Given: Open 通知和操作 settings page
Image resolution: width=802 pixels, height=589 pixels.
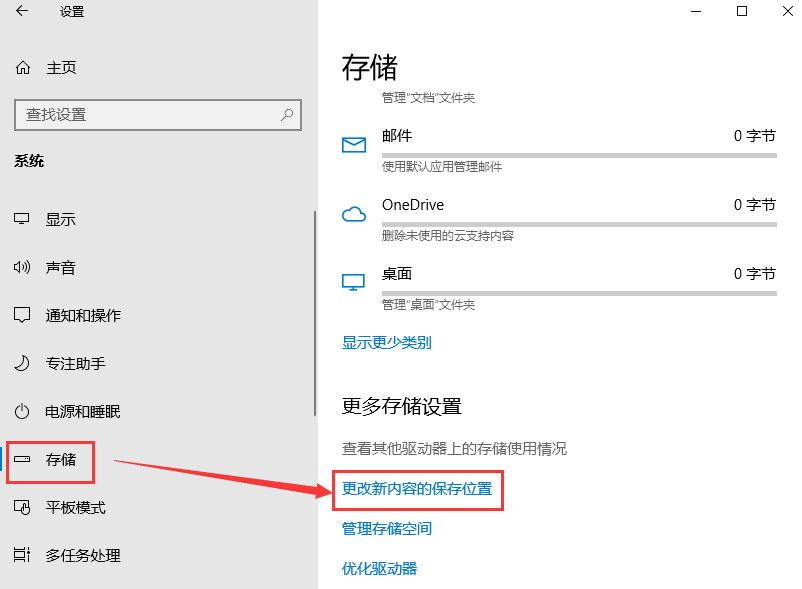Looking at the screenshot, I should (83, 315).
